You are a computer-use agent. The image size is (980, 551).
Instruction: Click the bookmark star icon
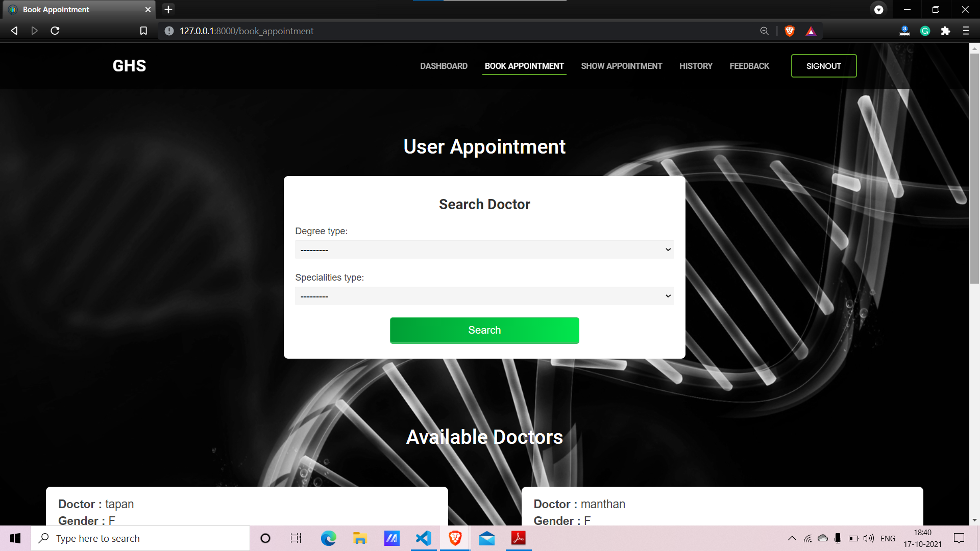pos(143,31)
